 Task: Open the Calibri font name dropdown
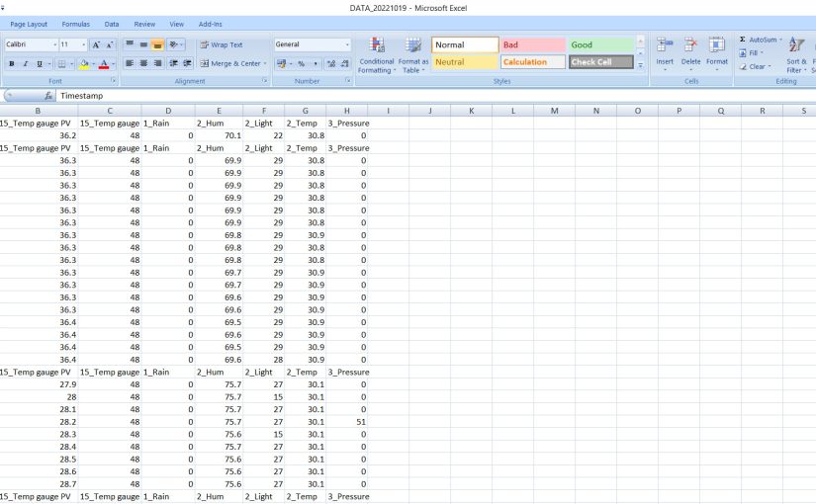[53, 44]
